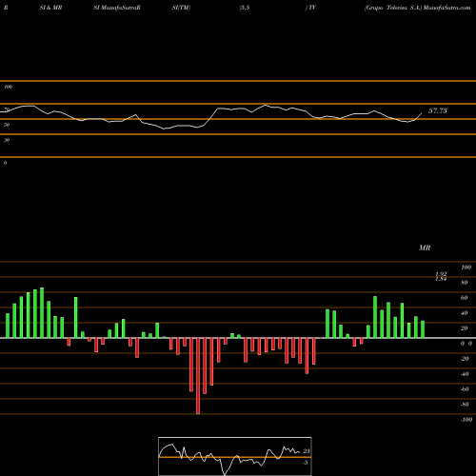Image resolution: width=476 pixels, height=476 pixels.
Task: Click the MR right axis label '-60'
Action: 465,389
